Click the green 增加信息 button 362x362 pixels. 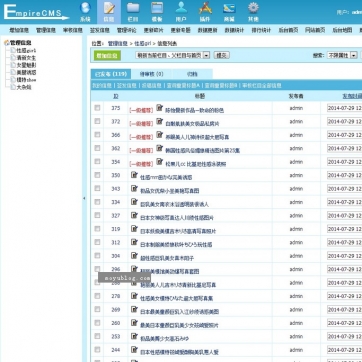tap(107, 56)
